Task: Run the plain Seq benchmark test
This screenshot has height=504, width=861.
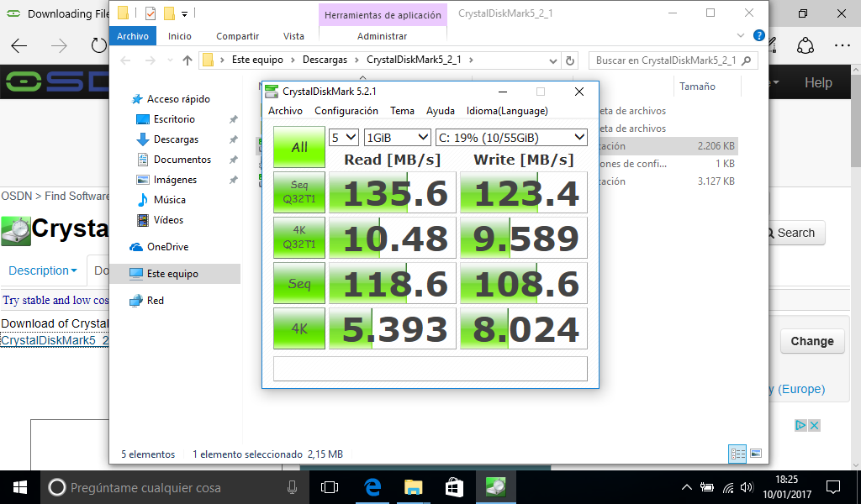Action: (299, 283)
